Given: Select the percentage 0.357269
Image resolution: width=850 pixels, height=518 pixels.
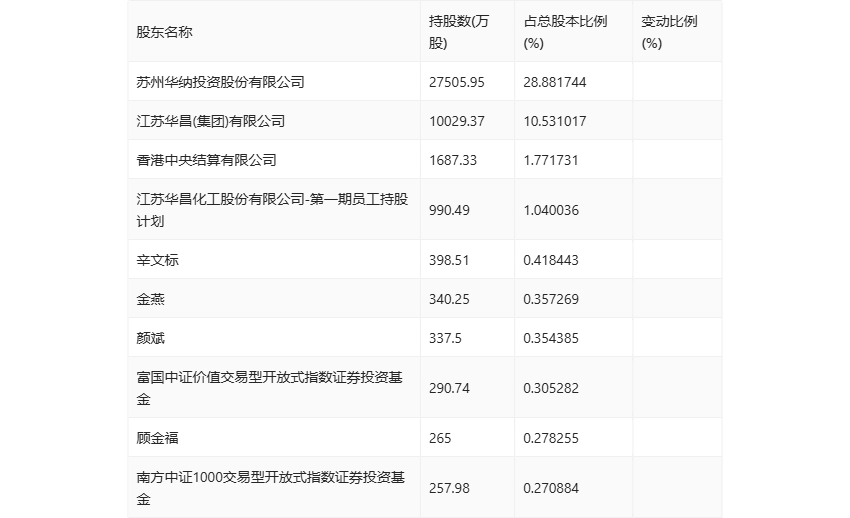Looking at the screenshot, I should pos(551,299).
